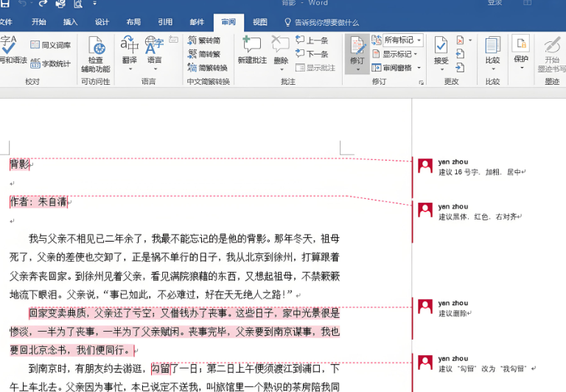Click the 删除 delete comment icon
Screen dimensions: 566x392
point(281,44)
